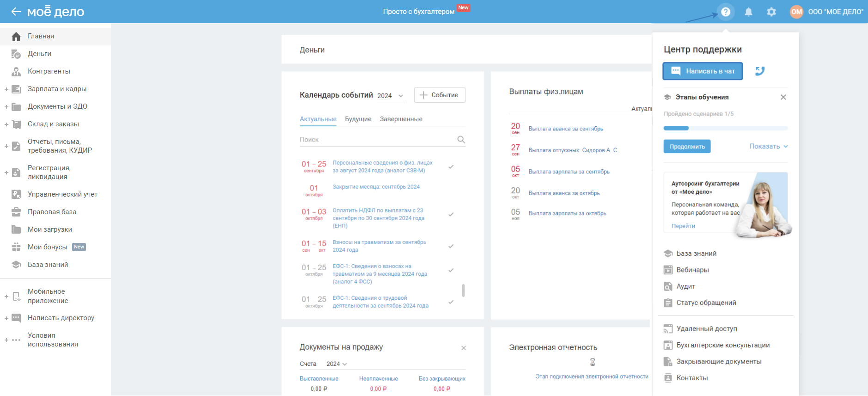The height and width of the screenshot is (396, 868).
Task: Click the OM user avatar
Action: point(796,12)
